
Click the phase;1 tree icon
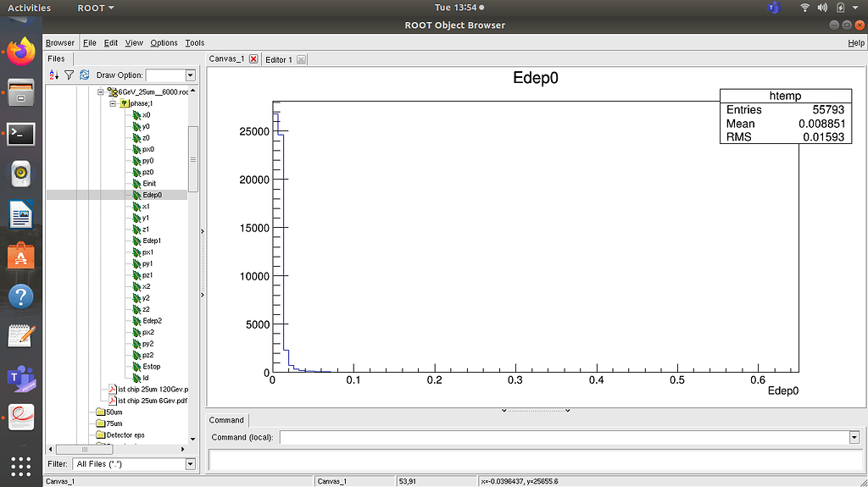[x=125, y=103]
